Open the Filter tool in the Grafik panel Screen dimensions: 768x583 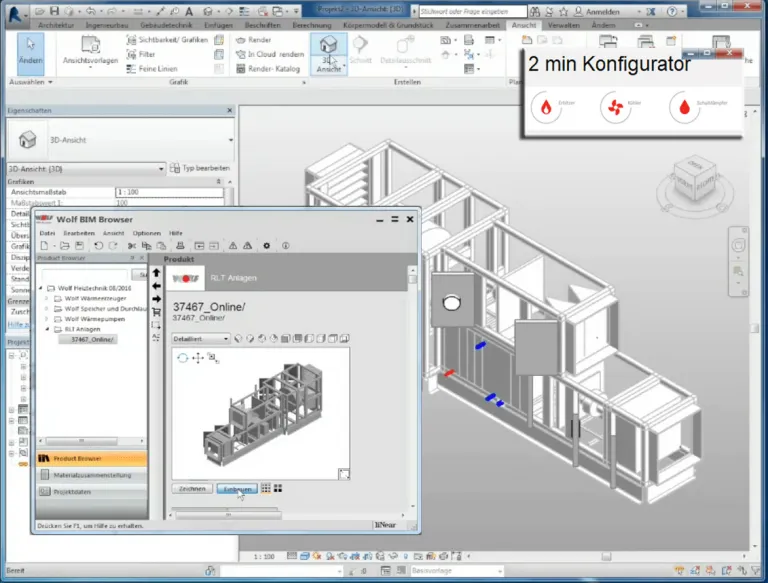pos(141,54)
